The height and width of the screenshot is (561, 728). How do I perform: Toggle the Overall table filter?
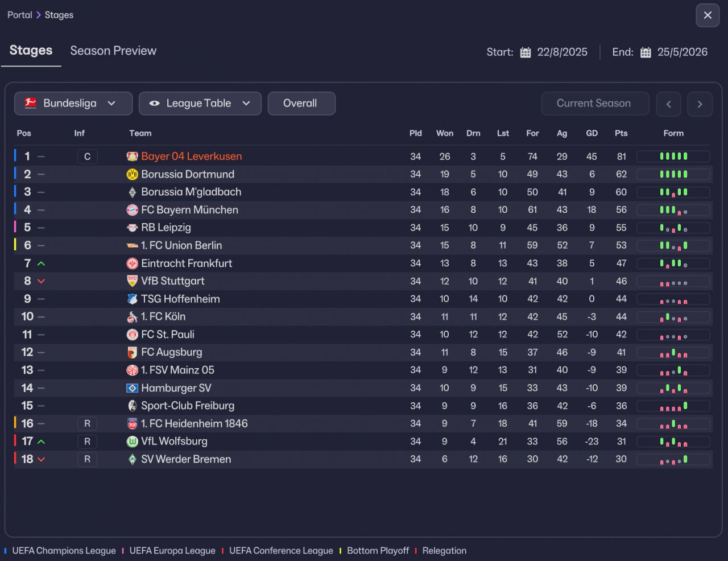pos(301,104)
